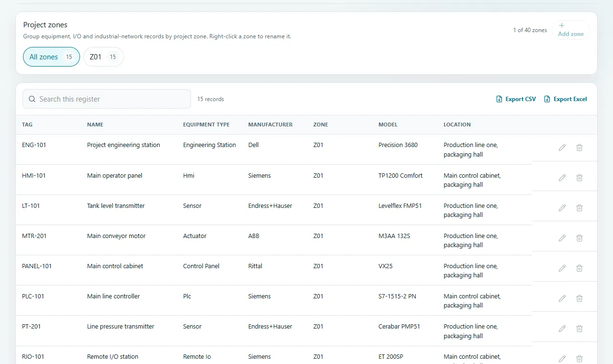
Task: Remove LT-101 using its trash icon
Action: (579, 208)
